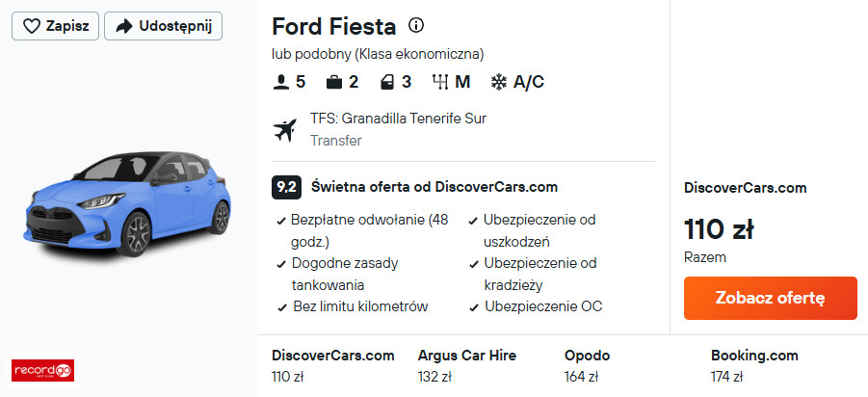Screen dimensions: 868x397
Task: Click the car doors icon
Action: pos(386,82)
